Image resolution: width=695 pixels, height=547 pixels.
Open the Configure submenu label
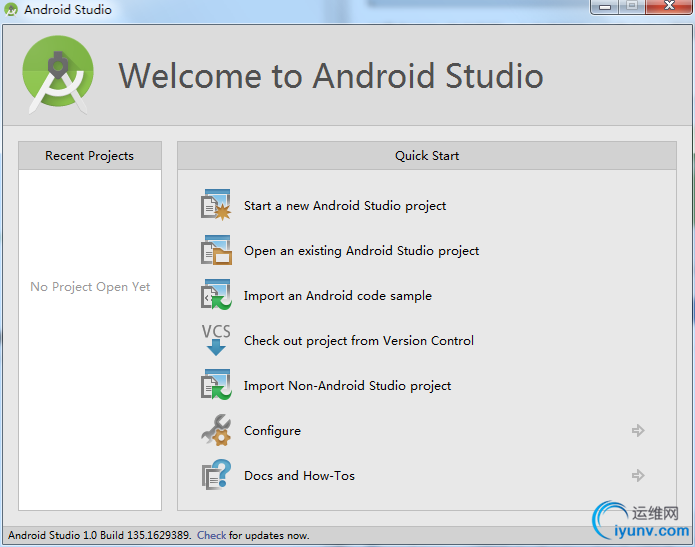click(272, 431)
